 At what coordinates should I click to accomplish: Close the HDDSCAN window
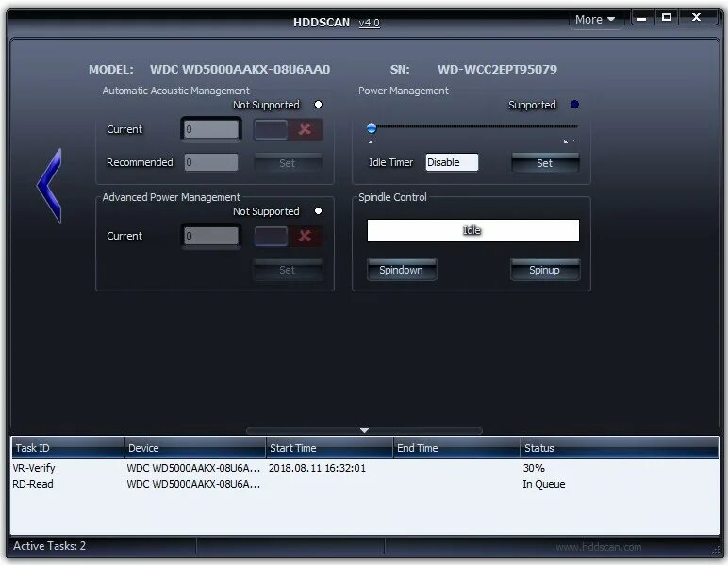tap(696, 18)
